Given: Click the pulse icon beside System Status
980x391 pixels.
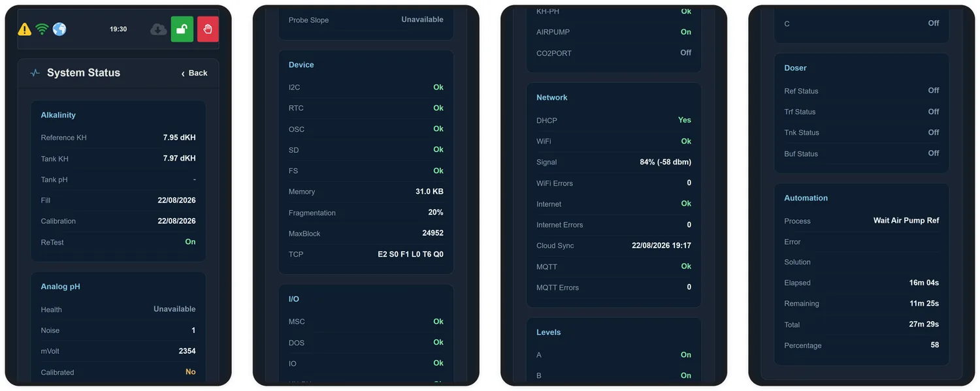Looking at the screenshot, I should 35,73.
